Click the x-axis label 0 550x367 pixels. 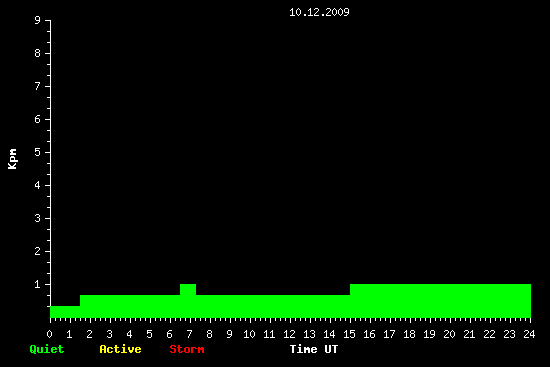pyautogui.click(x=49, y=334)
